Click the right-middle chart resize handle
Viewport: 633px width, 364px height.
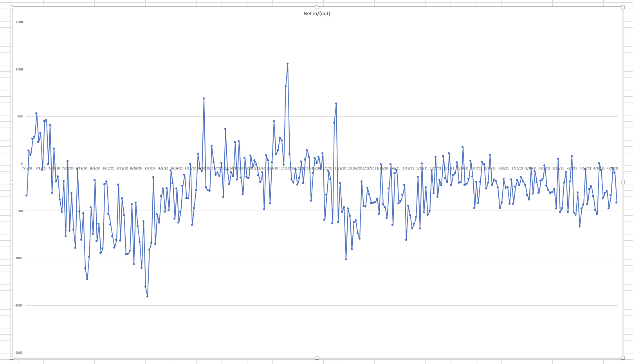pyautogui.click(x=623, y=182)
